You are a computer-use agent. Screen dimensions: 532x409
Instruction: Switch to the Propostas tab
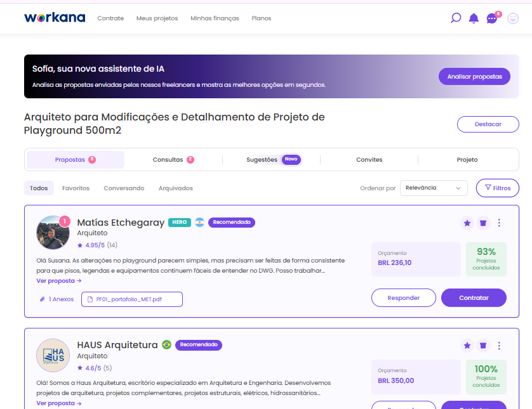[76, 160]
